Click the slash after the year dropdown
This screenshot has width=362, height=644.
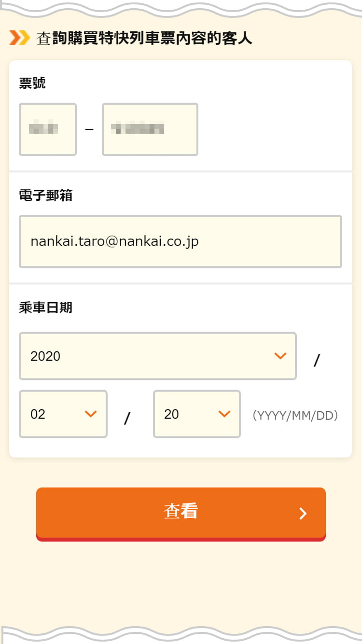(317, 360)
